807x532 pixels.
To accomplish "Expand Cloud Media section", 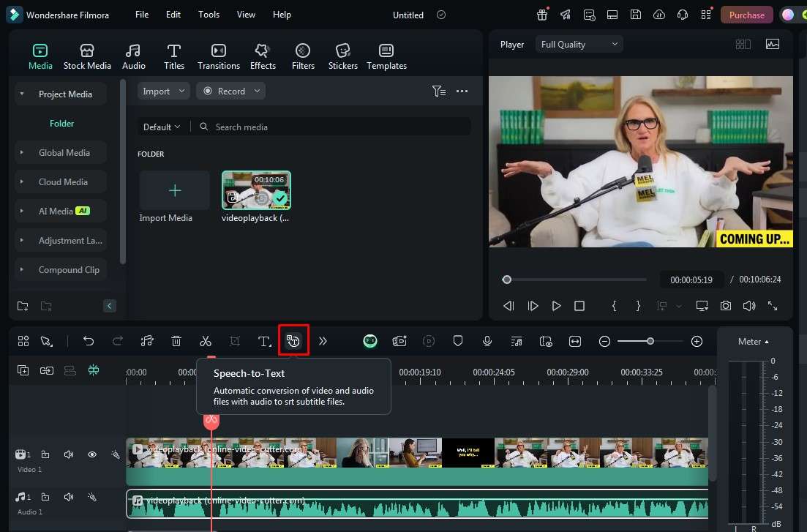I will click(x=22, y=181).
